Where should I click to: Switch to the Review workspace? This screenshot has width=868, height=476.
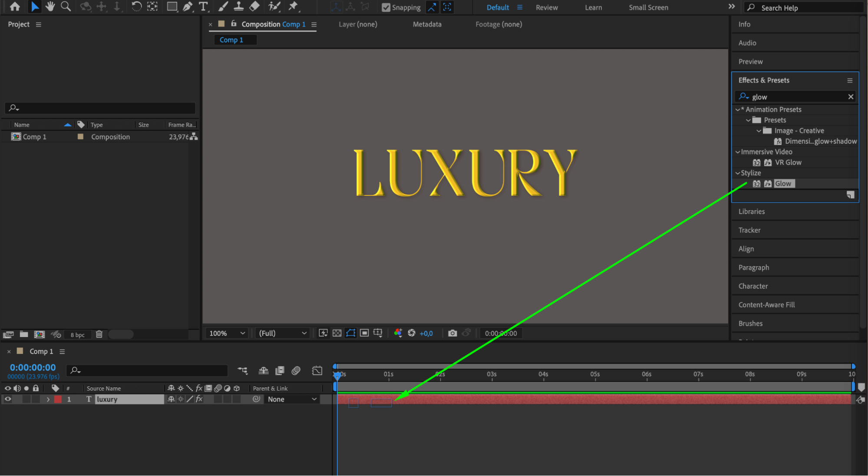pos(546,7)
